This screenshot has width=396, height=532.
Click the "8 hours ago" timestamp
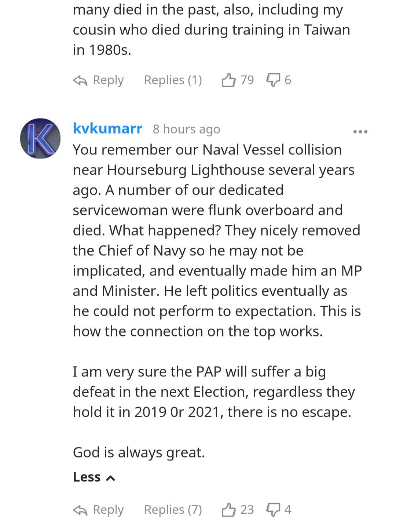click(x=186, y=129)
